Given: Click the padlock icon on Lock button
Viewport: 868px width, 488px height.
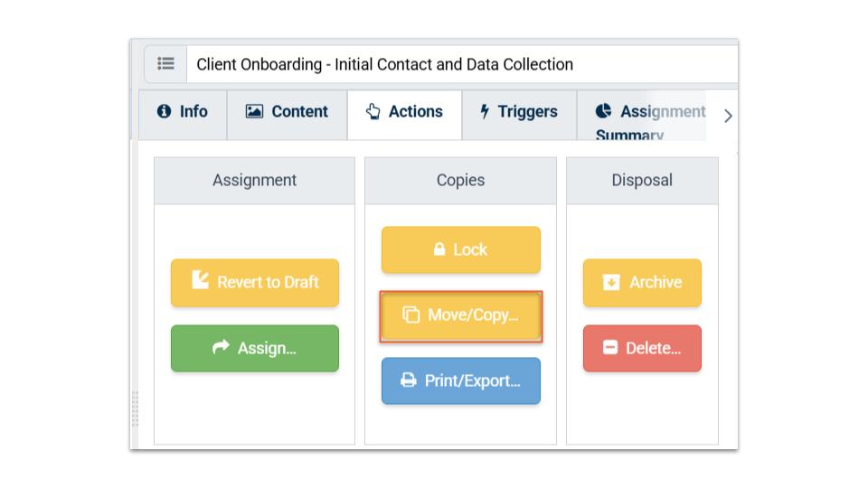Looking at the screenshot, I should coord(439,249).
